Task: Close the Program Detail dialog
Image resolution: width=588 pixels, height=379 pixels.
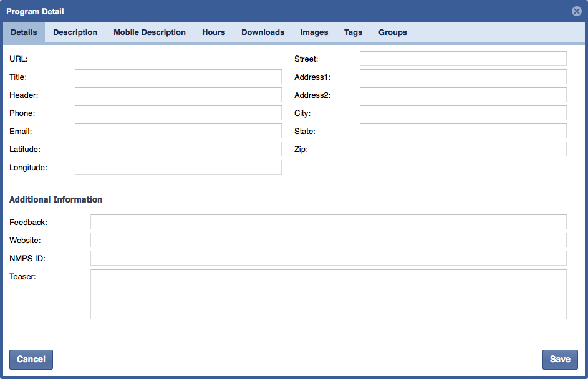Action: pyautogui.click(x=576, y=11)
